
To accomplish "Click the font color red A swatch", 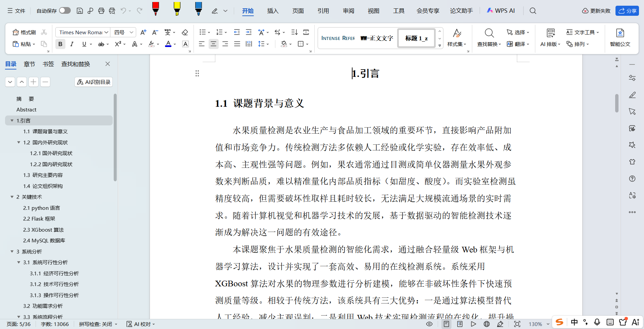I will (168, 44).
